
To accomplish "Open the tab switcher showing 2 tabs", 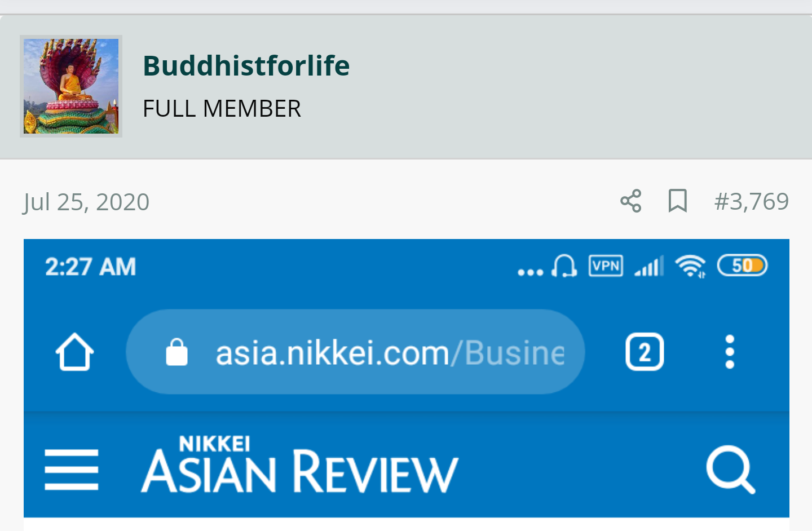I will (645, 352).
